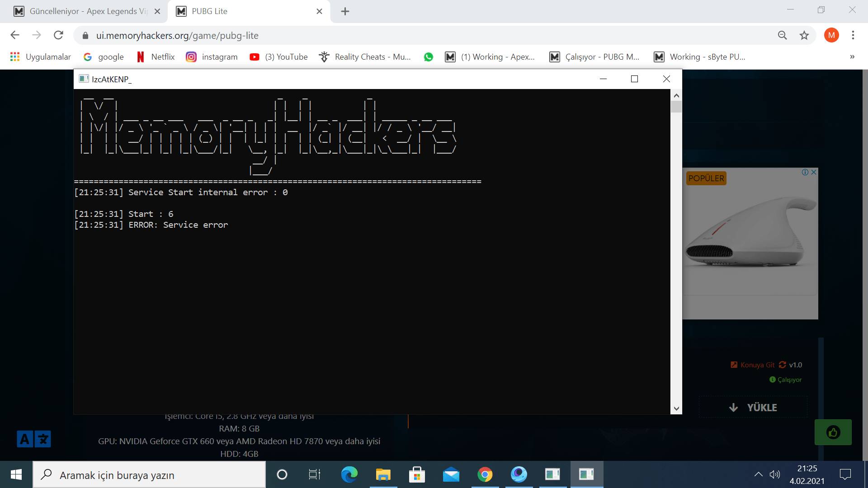The height and width of the screenshot is (488, 868).
Task: Minimize the Chrome browser window
Action: (x=790, y=9)
